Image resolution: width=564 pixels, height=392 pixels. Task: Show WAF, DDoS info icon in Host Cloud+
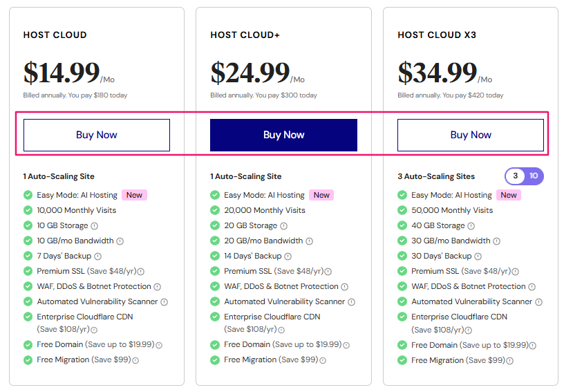pos(344,287)
